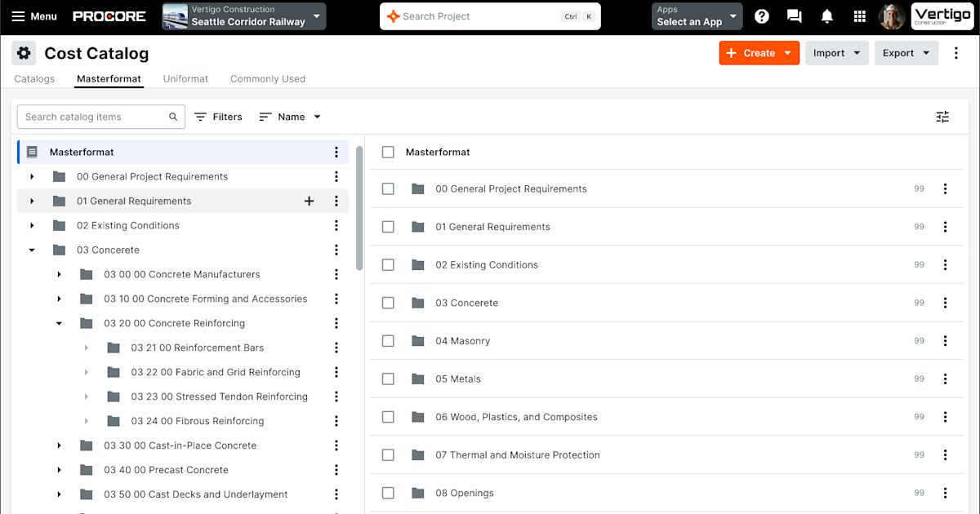Switch to the Uniformat tab
980x514 pixels.
(x=185, y=79)
